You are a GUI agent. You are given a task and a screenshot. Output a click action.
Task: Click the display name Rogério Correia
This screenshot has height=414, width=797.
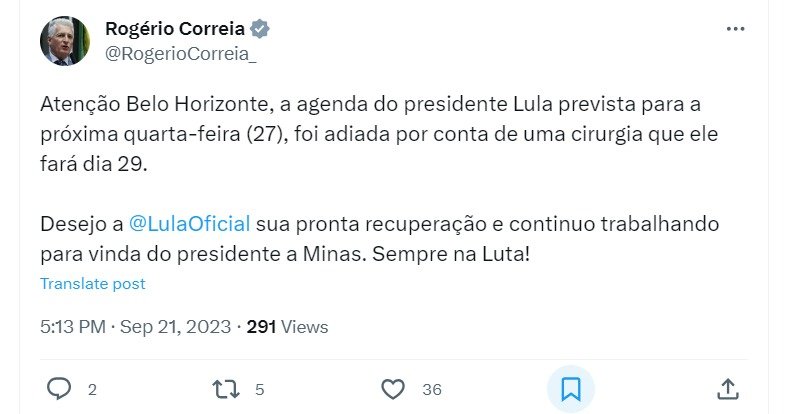coord(178,28)
